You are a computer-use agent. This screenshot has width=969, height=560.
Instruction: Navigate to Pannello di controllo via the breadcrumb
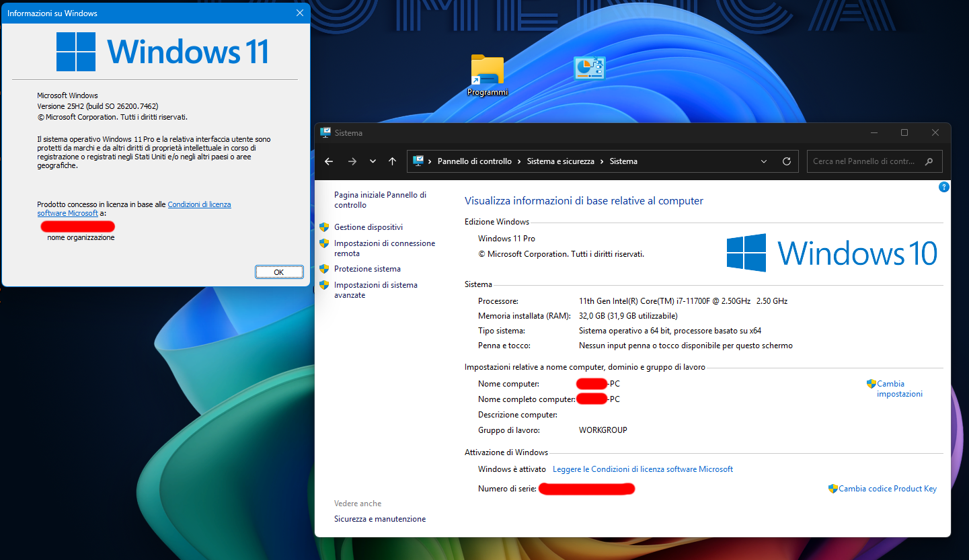pyautogui.click(x=474, y=161)
